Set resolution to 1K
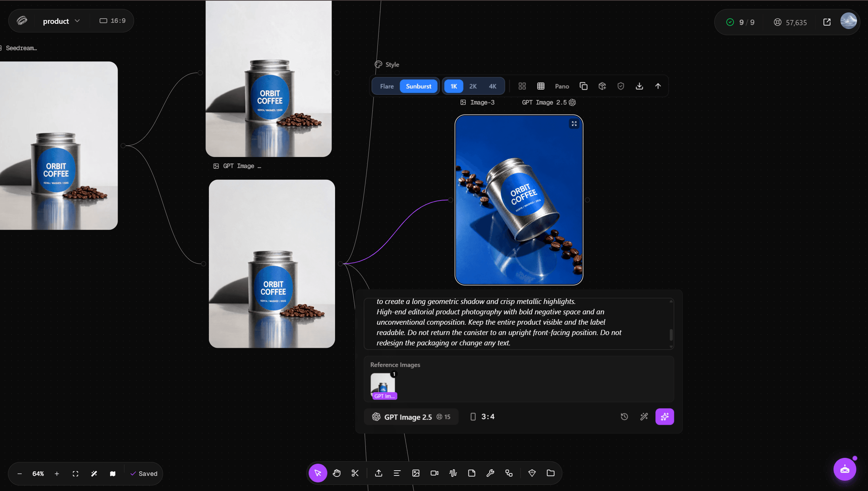868x491 pixels. [453, 86]
